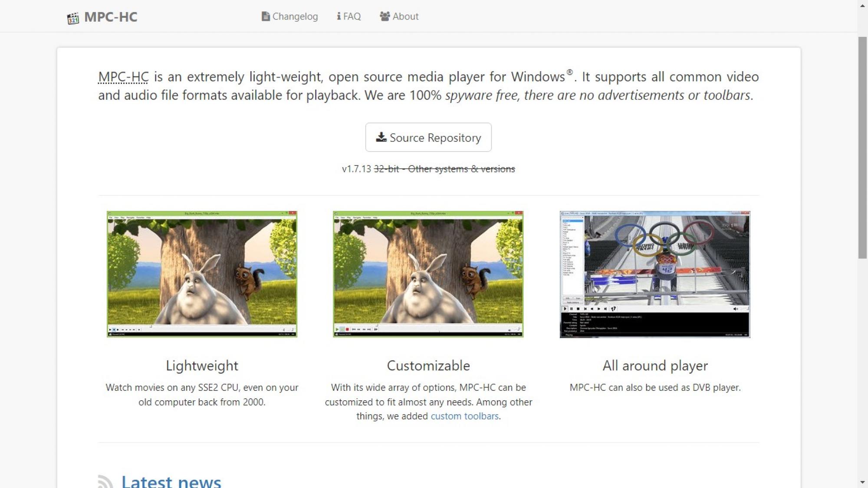868x488 pixels.
Task: Click the Changelog document icon
Action: pyautogui.click(x=266, y=16)
